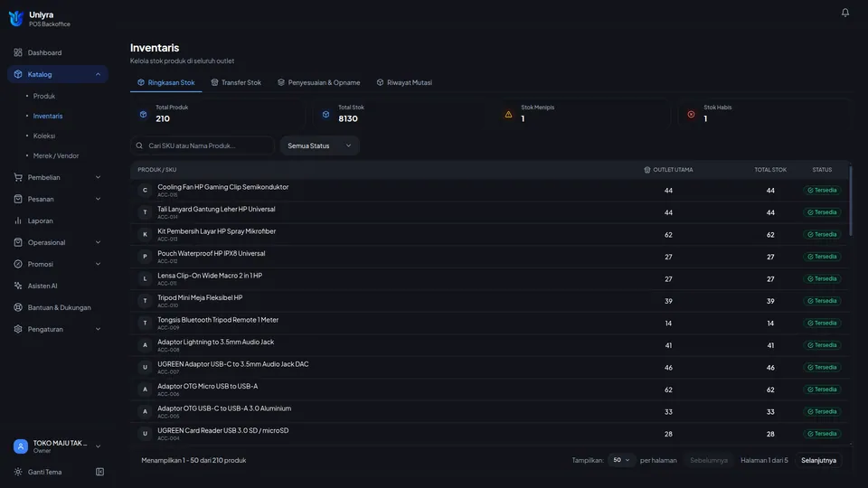Click the Pembelian cart icon
Screen dimensions: 868x488
(x=18, y=177)
